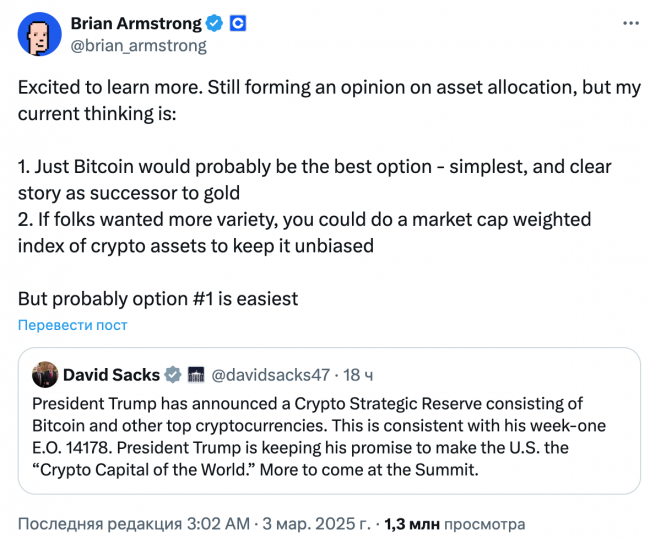Screen dimensions: 650x541
Task: Click the "просмотра" views label
Action: (485, 525)
